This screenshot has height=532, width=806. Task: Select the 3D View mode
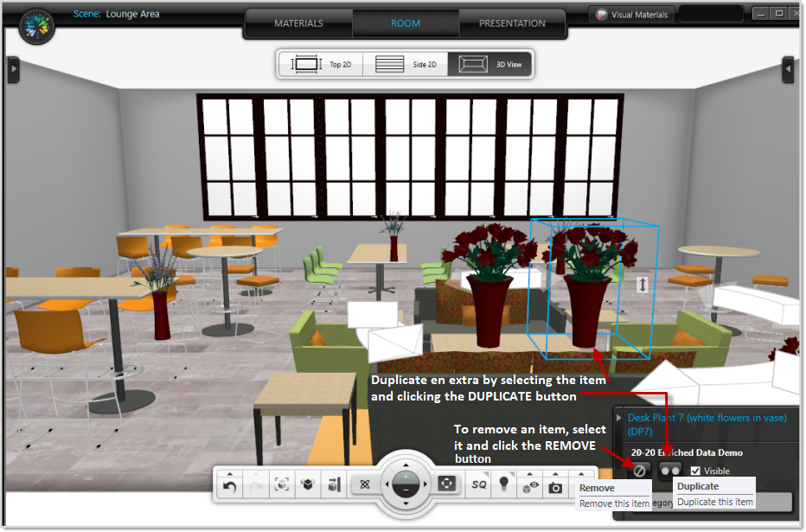point(489,64)
